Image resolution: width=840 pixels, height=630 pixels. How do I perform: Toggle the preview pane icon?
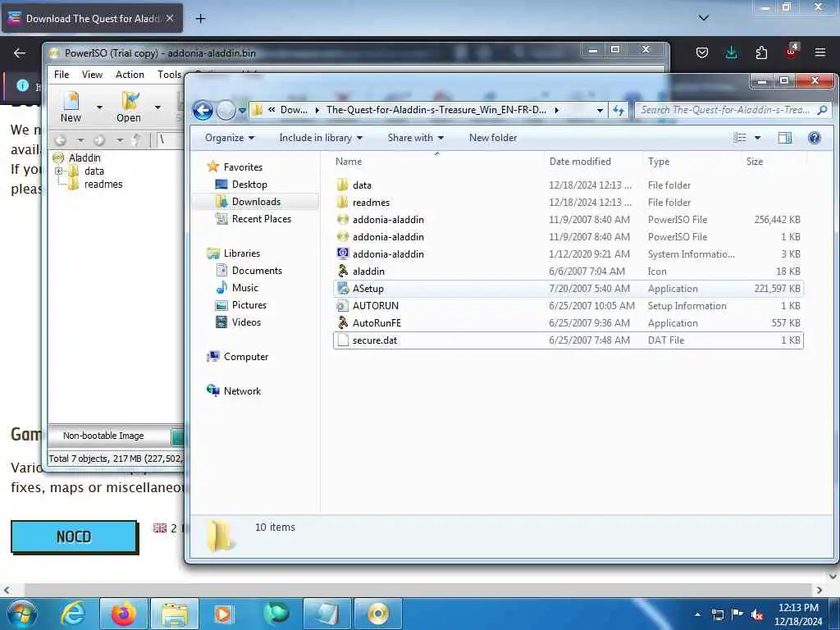click(785, 138)
